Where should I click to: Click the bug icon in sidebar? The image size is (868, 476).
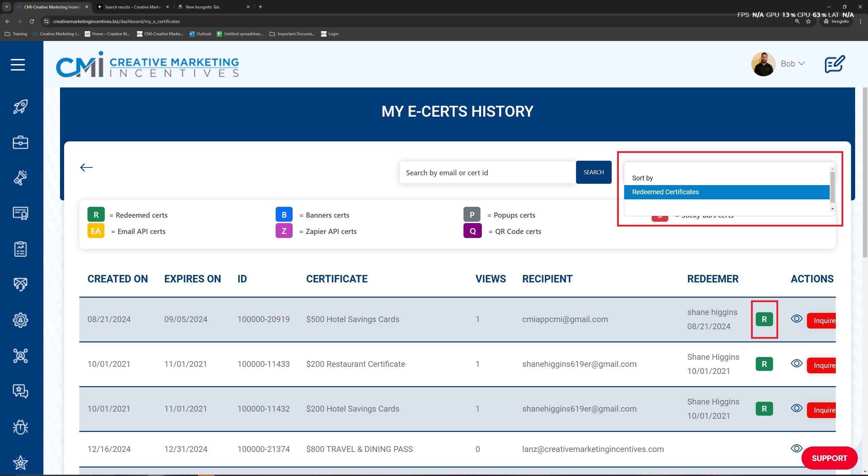click(20, 427)
